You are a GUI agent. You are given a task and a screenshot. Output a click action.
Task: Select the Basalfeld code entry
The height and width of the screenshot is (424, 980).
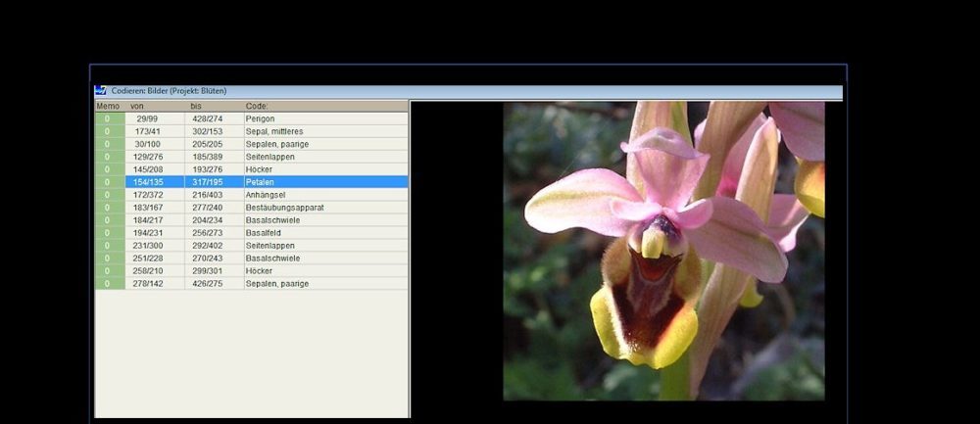(x=264, y=233)
